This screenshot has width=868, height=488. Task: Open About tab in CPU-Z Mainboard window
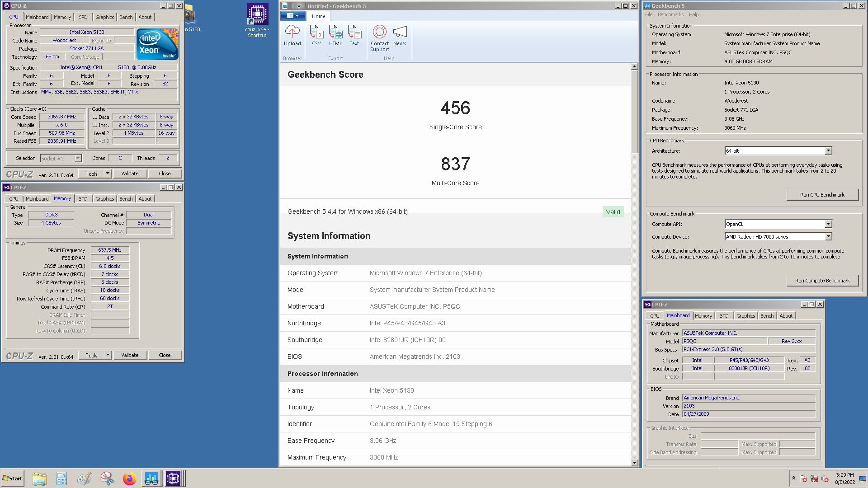click(786, 316)
